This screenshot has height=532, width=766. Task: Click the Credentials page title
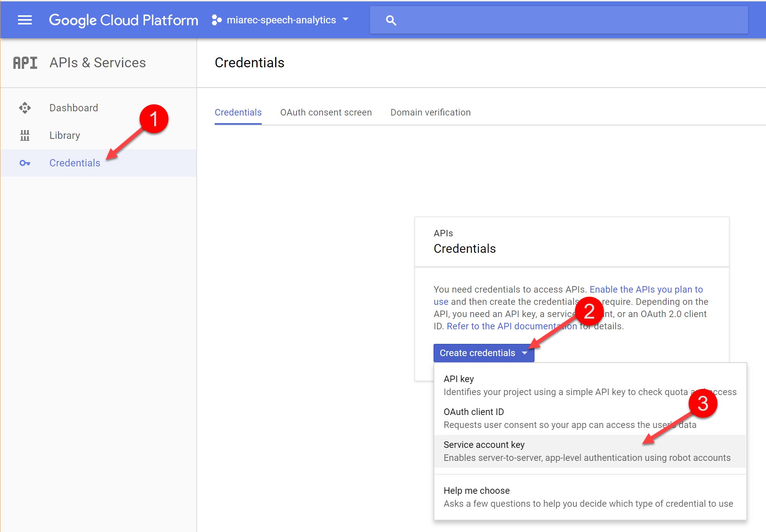pyautogui.click(x=249, y=63)
